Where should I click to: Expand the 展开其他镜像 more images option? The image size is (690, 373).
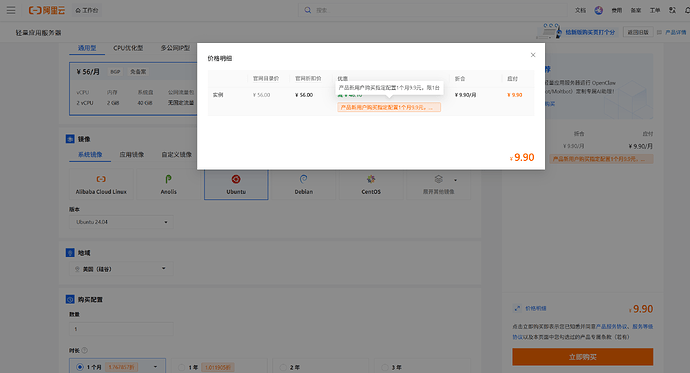439,184
